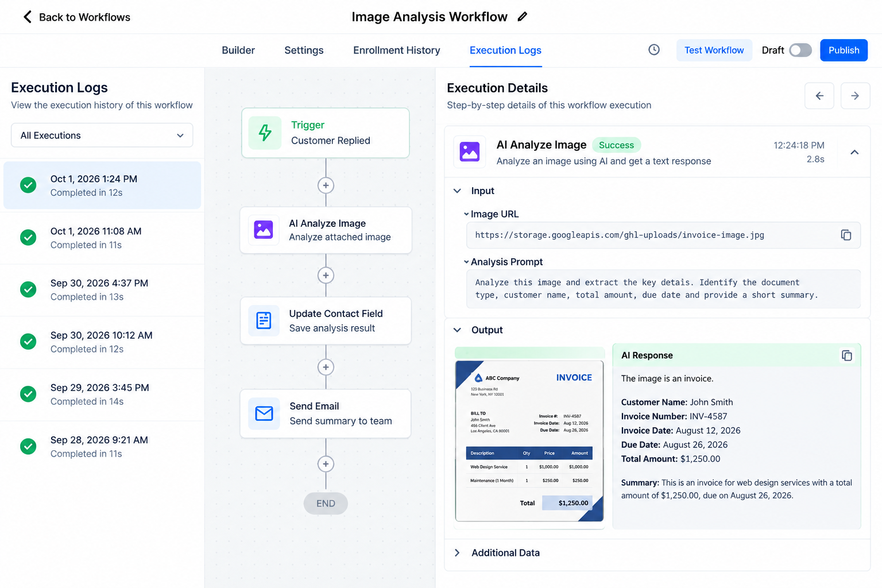
Task: Open the All Executions dropdown
Action: click(102, 136)
